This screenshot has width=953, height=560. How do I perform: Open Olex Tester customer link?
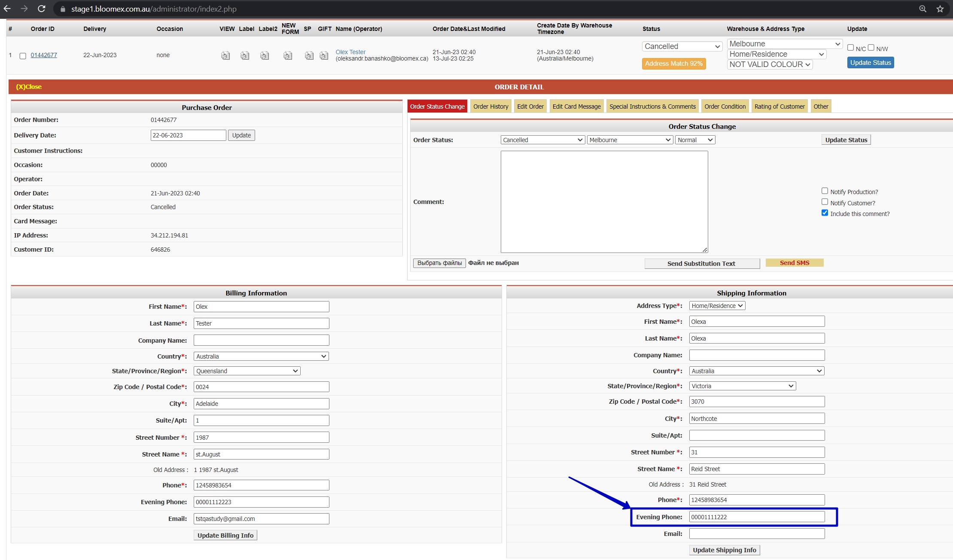coord(350,52)
